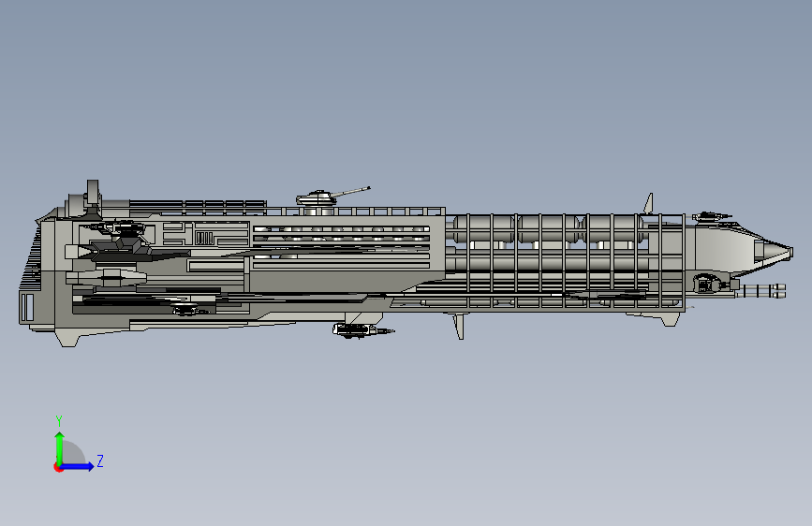Screen dimensions: 812x526
Task: Select the pointed nose cone of the ship
Action: click(x=774, y=252)
